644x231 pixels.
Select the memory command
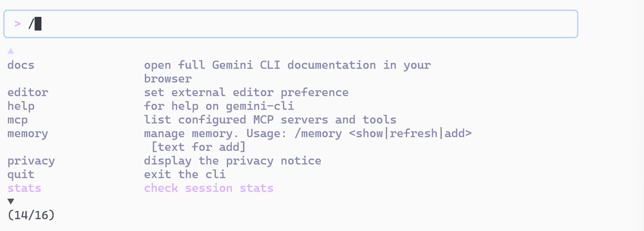[x=28, y=133]
